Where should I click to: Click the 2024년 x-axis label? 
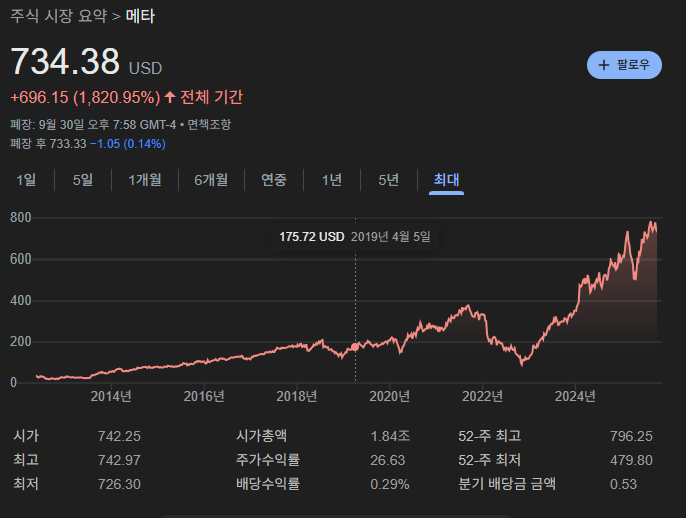[x=575, y=396]
